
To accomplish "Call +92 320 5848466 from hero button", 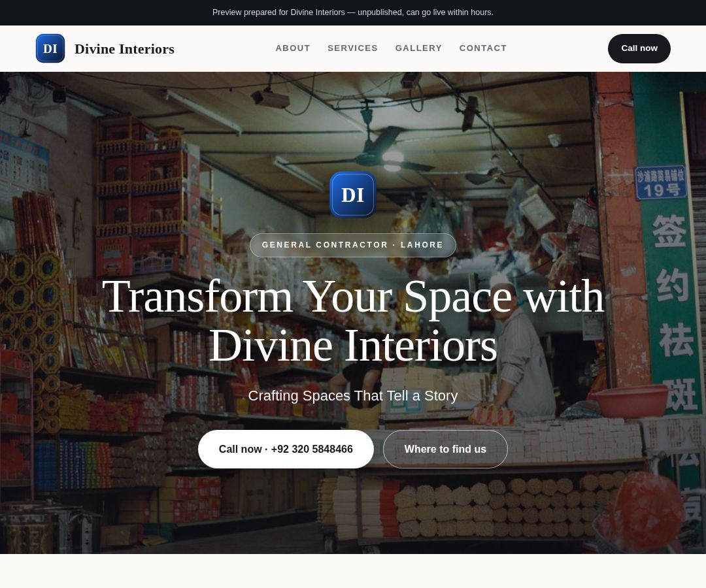I will 286,449.
